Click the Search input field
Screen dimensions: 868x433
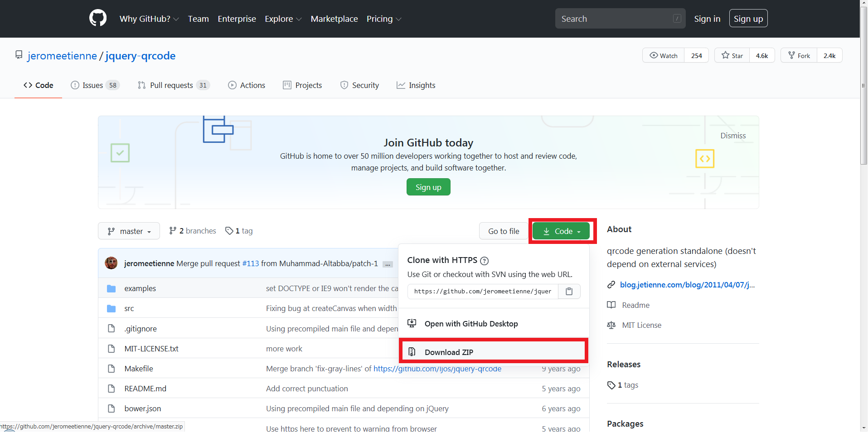(620, 19)
